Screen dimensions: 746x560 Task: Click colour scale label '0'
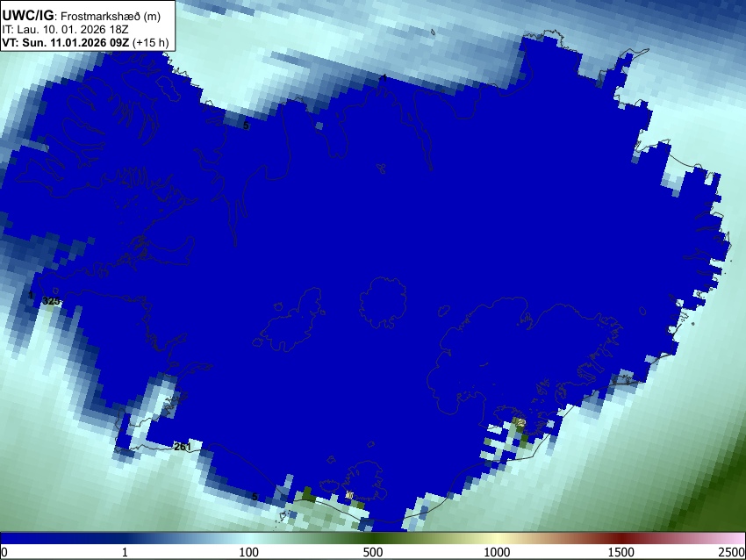click(4, 552)
